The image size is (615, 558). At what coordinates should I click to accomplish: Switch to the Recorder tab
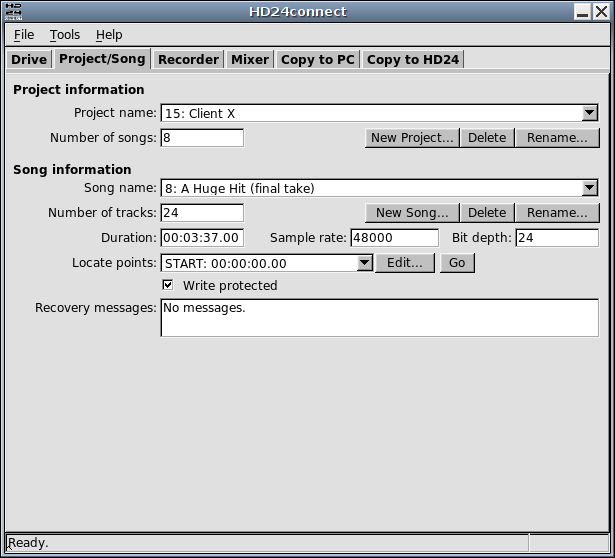(x=188, y=60)
